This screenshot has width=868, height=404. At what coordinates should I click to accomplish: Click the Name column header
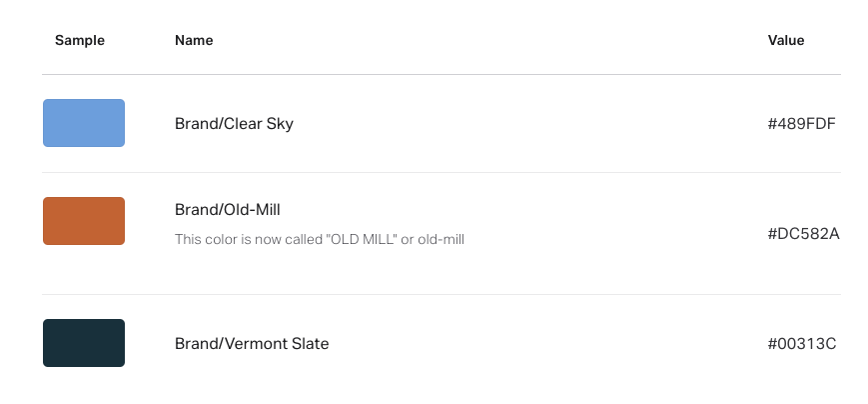194,41
